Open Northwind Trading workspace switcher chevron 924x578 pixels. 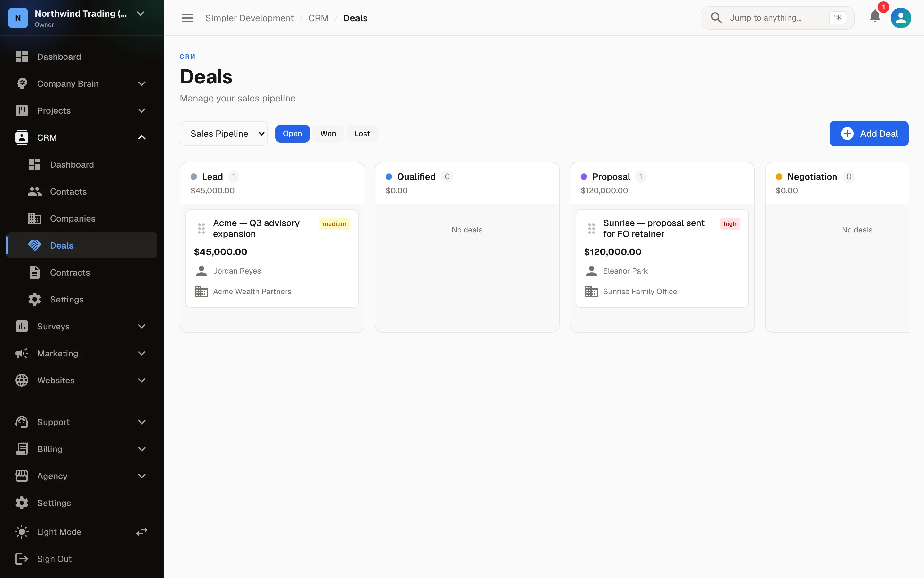coord(141,14)
